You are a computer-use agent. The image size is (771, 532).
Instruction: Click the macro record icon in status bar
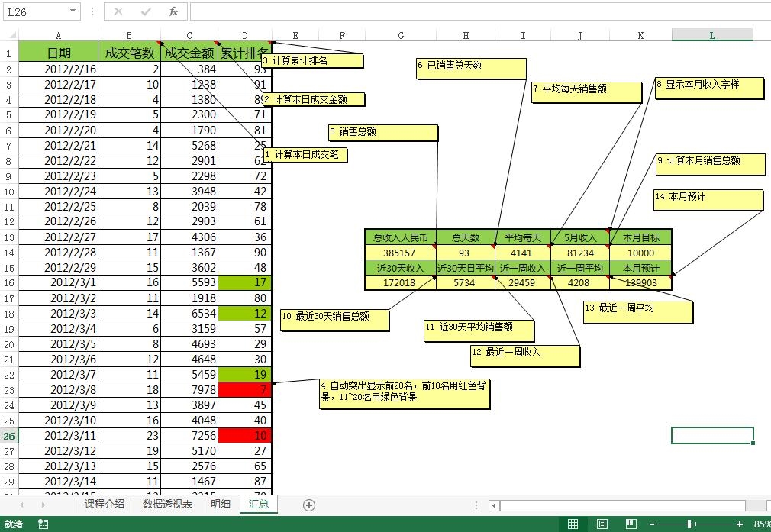tap(44, 524)
